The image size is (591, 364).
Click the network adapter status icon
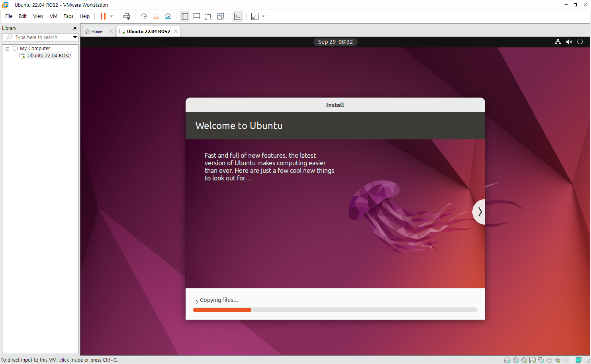click(541, 360)
